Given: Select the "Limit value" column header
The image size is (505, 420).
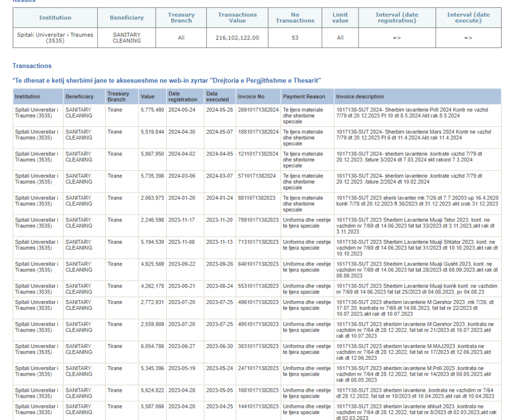Looking at the screenshot, I should pos(340,18).
